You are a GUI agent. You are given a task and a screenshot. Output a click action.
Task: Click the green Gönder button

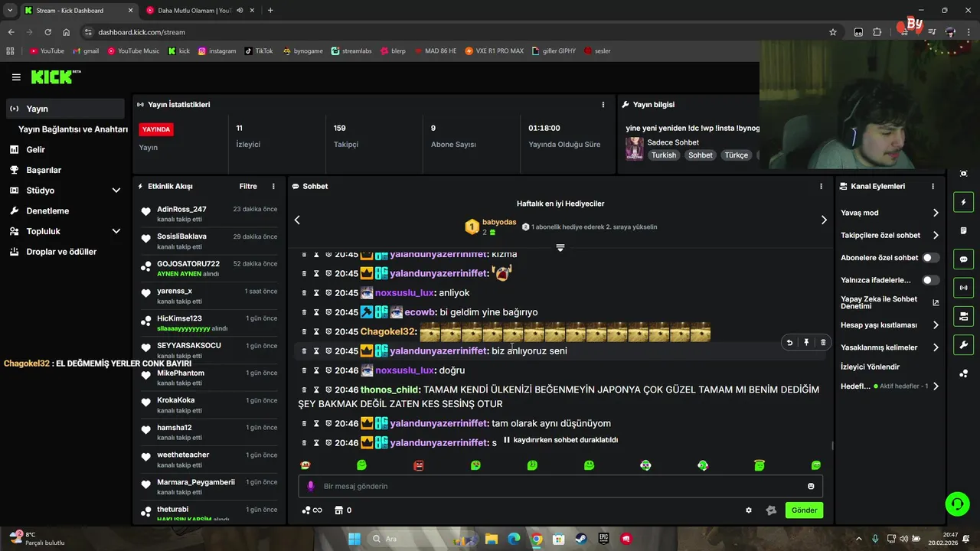[x=804, y=510]
